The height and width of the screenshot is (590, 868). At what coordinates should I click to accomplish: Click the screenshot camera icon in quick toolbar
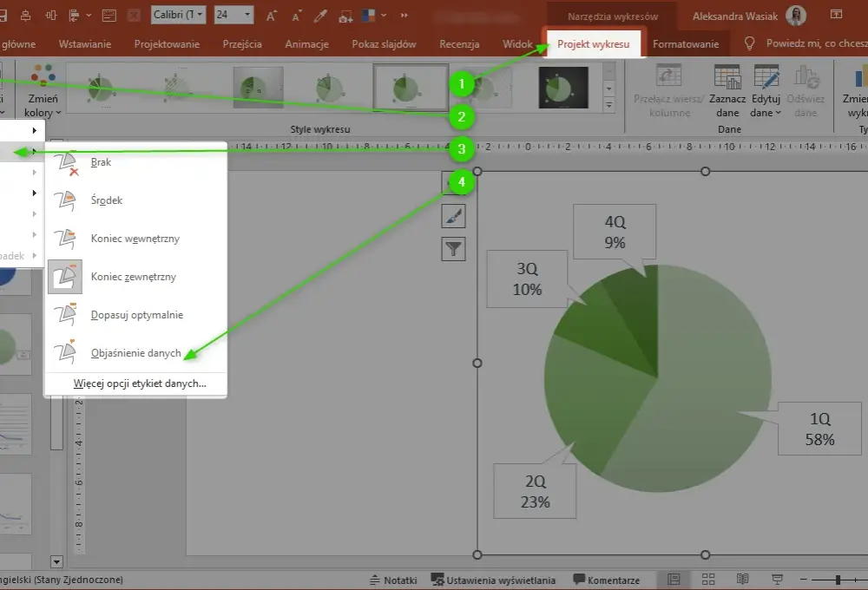[x=345, y=16]
